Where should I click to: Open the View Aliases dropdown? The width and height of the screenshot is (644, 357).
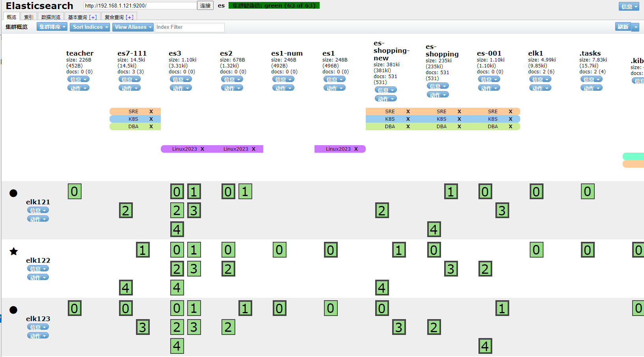pos(133,27)
